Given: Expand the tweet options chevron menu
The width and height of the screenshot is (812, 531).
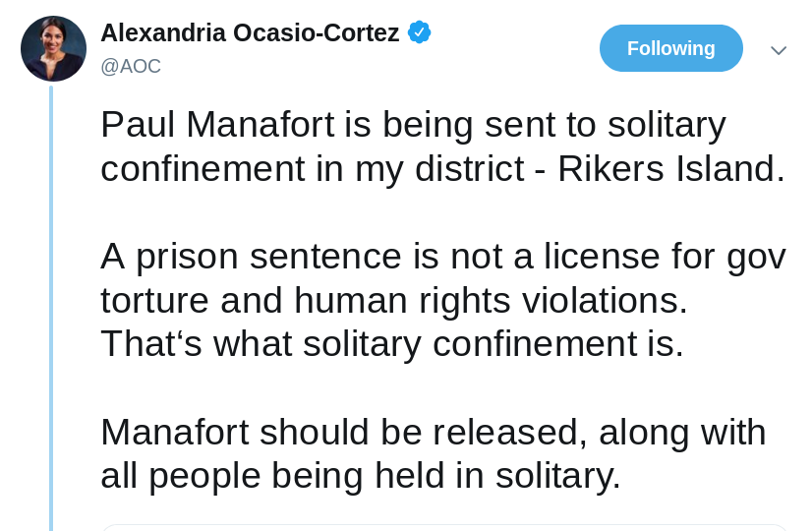Looking at the screenshot, I should point(779,50).
